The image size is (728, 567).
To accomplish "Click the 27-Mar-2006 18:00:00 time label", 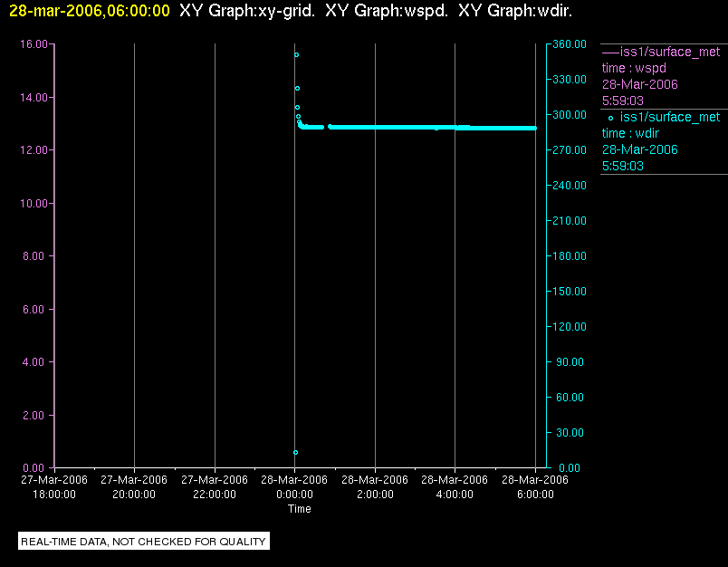I will coord(54,486).
